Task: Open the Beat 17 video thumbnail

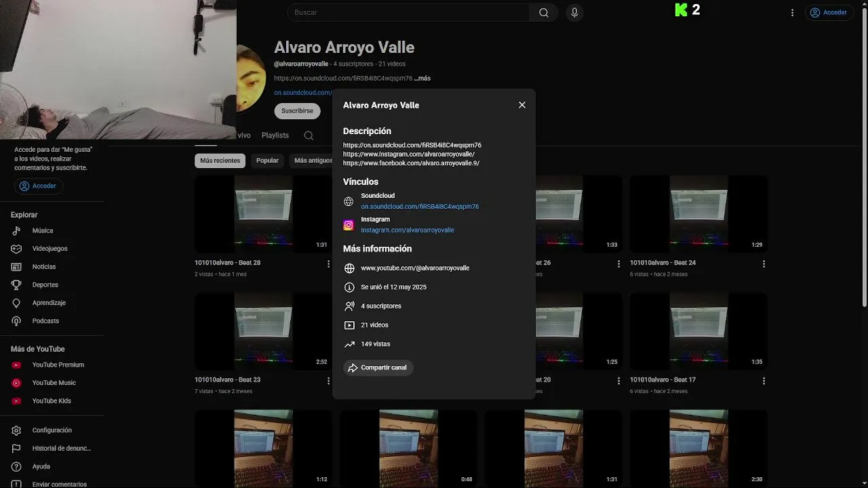Action: tap(698, 331)
